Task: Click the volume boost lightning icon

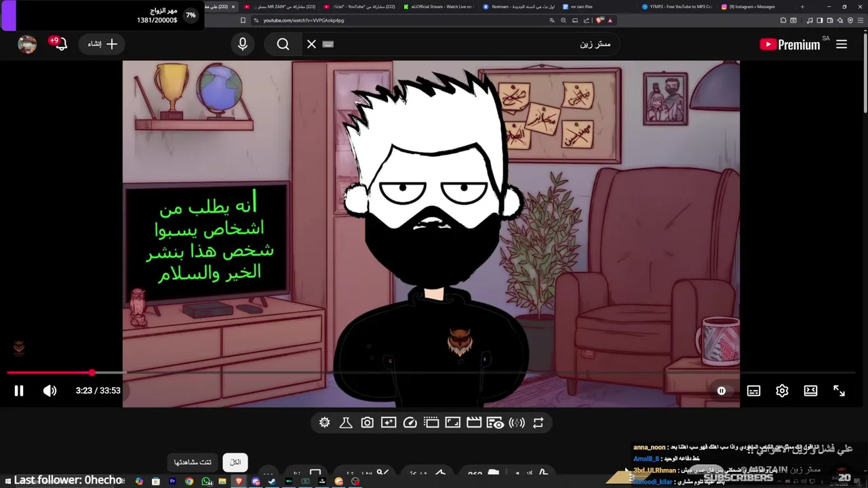Action: coord(517,422)
